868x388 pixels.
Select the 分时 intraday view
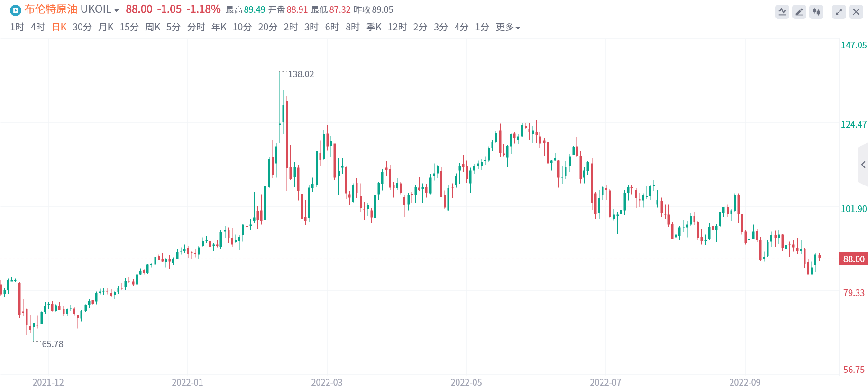(196, 27)
